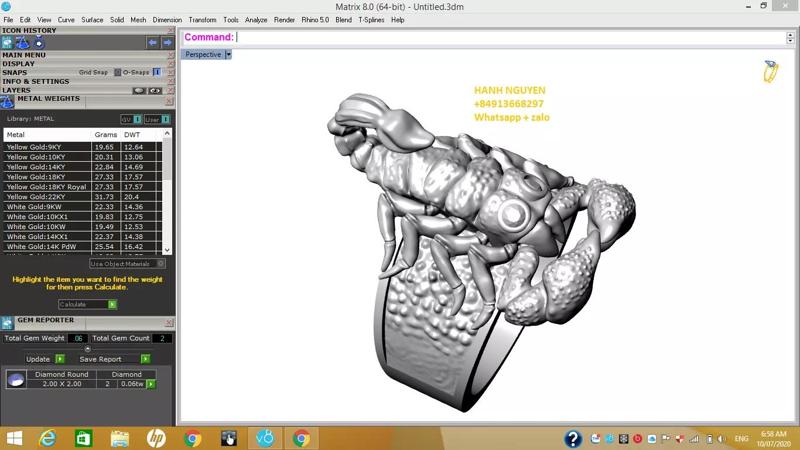Click the volume speaker tray icon
This screenshot has height=450, width=800.
(x=721, y=439)
